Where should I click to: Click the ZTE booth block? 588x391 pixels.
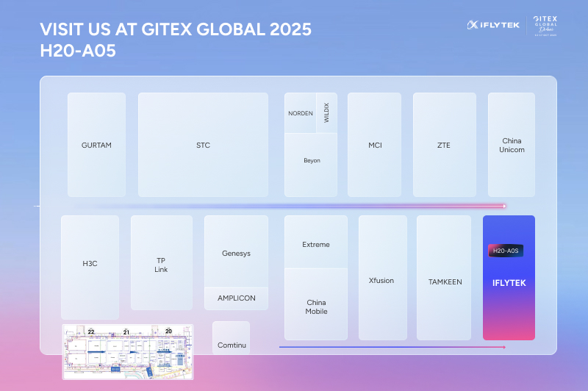click(443, 145)
